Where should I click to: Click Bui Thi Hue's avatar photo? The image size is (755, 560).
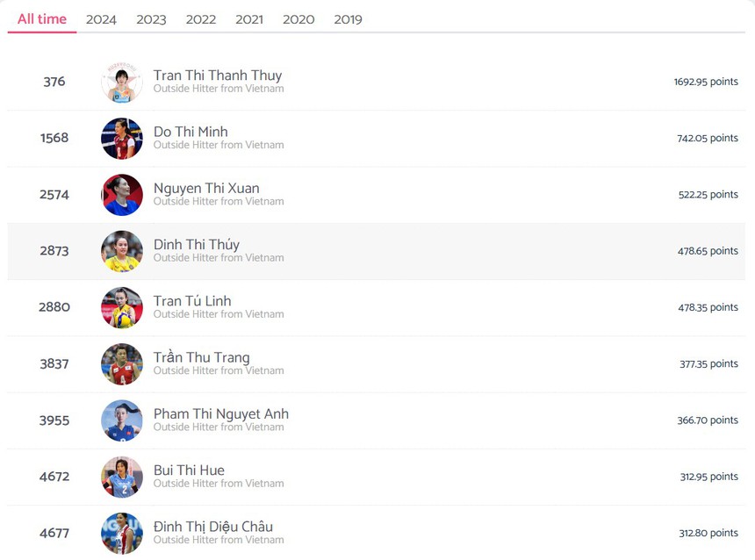tap(122, 477)
